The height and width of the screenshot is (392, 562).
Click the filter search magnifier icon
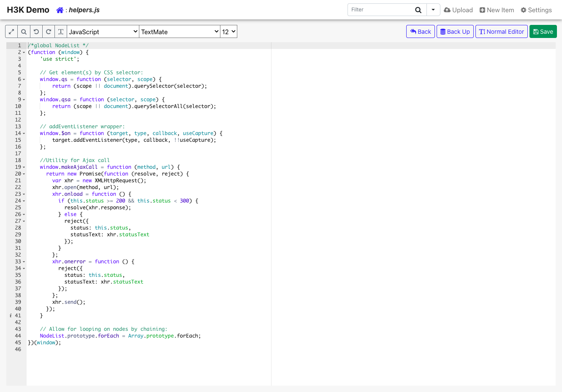418,10
